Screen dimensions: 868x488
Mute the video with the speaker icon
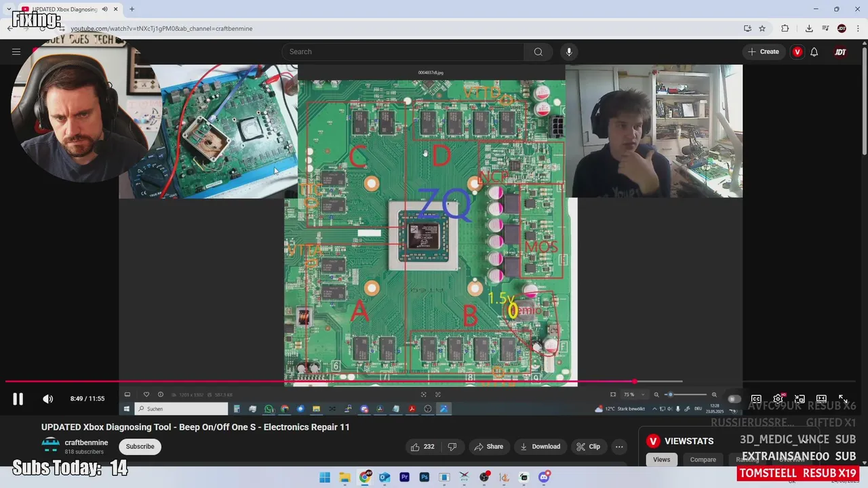pyautogui.click(x=47, y=399)
